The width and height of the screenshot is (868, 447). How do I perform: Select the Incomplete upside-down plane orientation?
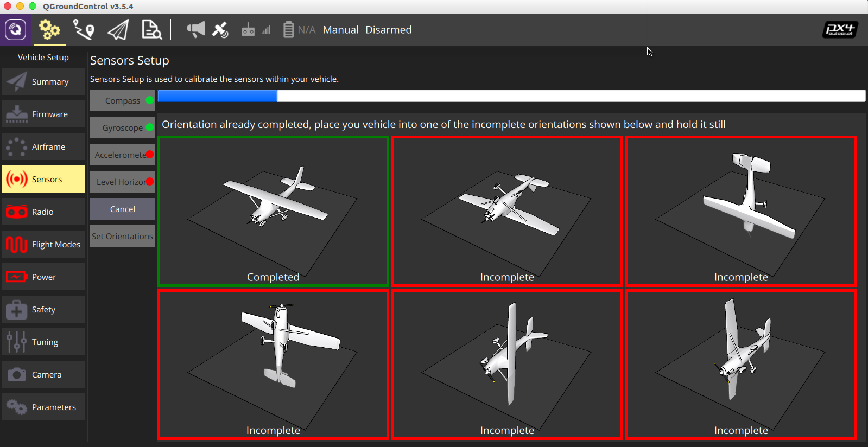coord(507,211)
